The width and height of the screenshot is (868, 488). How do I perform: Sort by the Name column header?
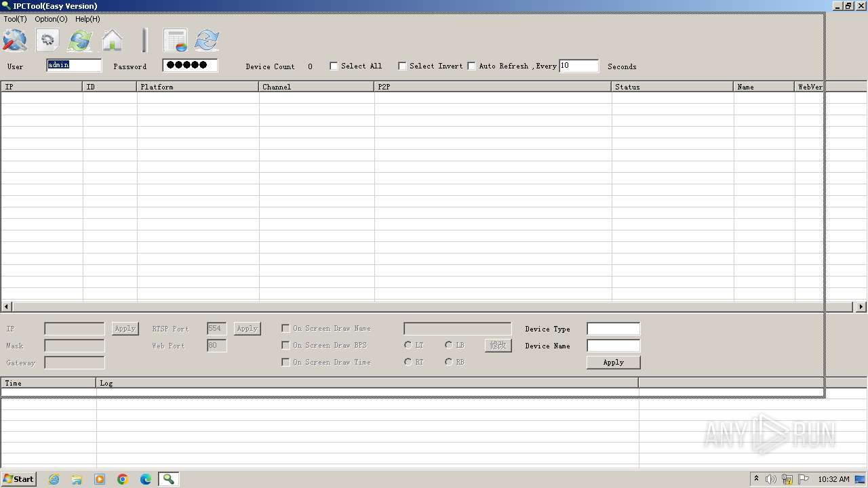pos(764,87)
